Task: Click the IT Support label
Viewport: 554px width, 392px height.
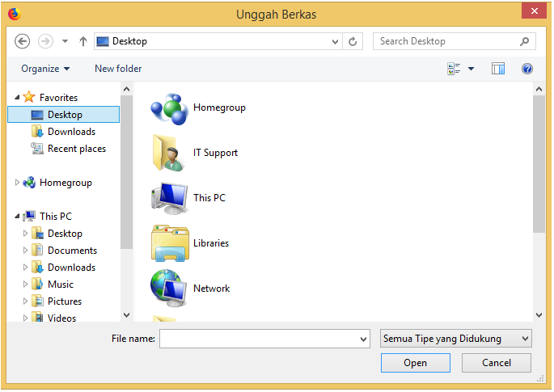Action: point(215,153)
